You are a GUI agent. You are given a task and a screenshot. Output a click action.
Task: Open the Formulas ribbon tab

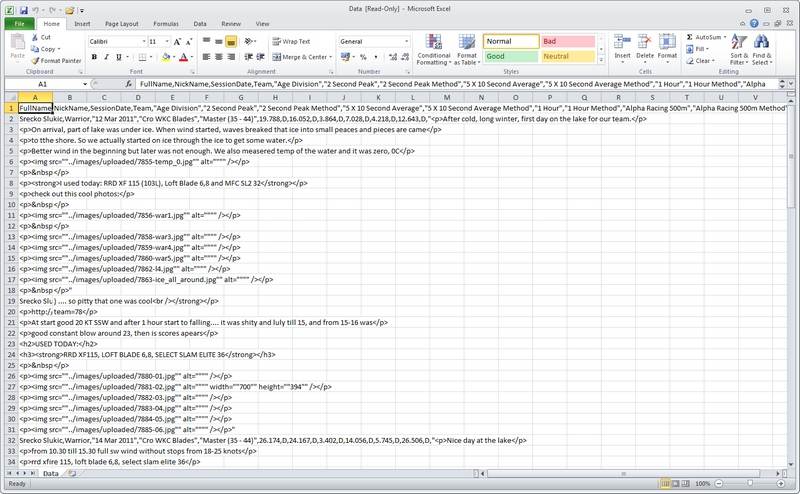tap(166, 22)
